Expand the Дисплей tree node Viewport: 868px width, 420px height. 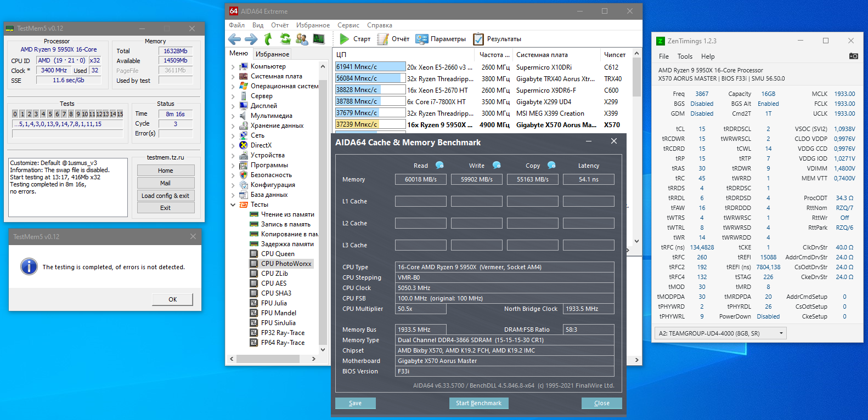tap(233, 106)
